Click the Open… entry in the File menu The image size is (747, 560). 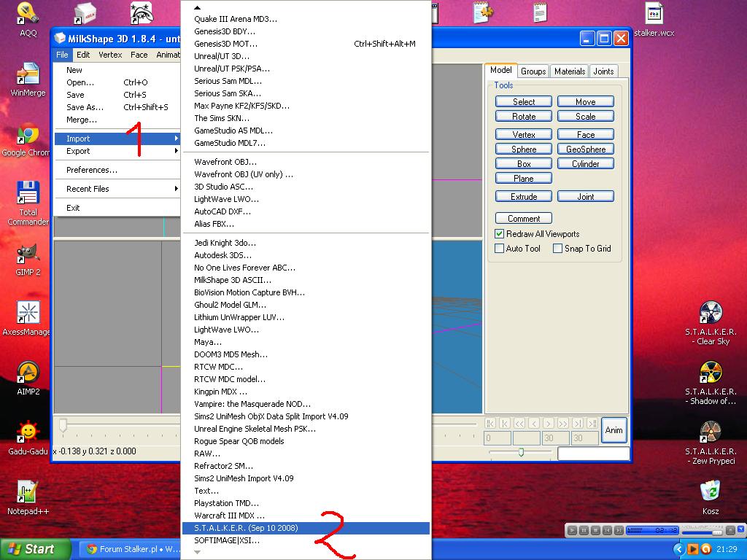click(117, 82)
